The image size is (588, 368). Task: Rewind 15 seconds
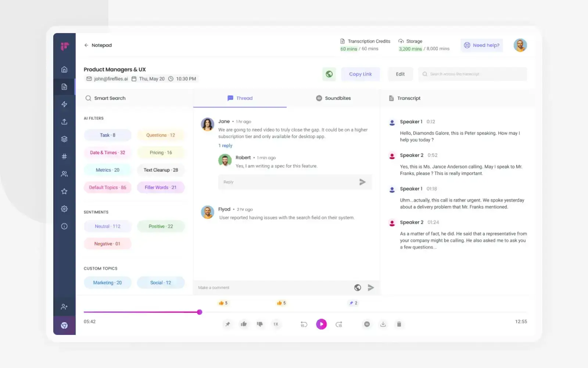[x=304, y=324]
